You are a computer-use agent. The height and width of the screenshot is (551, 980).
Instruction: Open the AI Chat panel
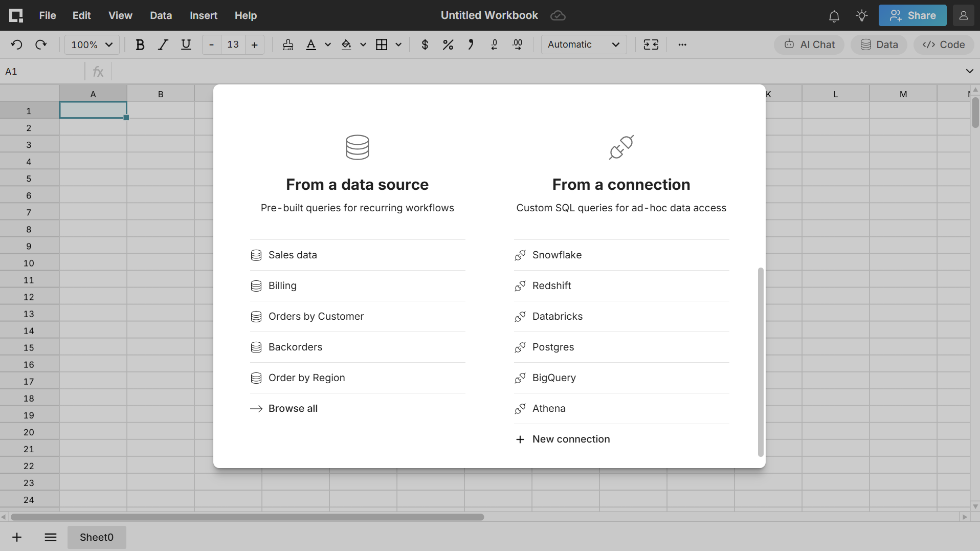point(809,45)
